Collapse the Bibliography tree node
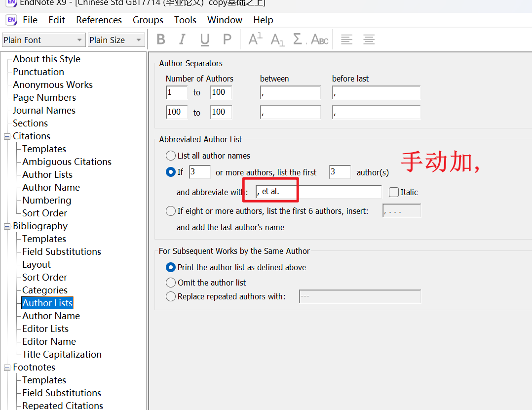This screenshot has height=410, width=532. tap(7, 227)
